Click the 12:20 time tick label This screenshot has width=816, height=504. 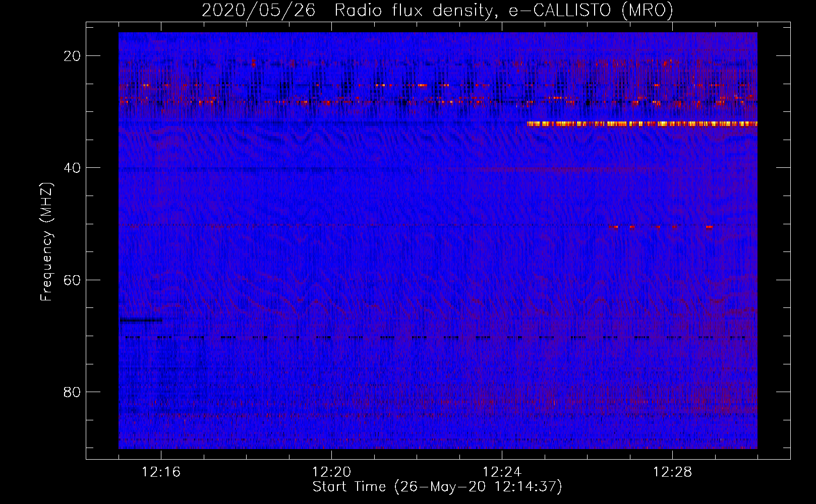coord(331,472)
